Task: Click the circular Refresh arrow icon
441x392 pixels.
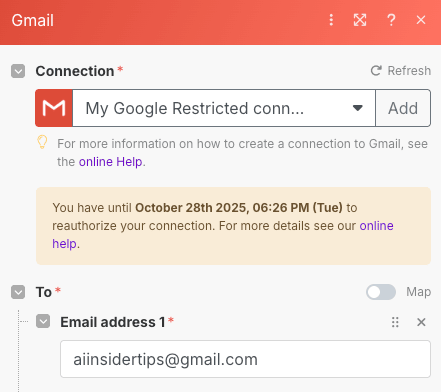Action: coord(376,71)
